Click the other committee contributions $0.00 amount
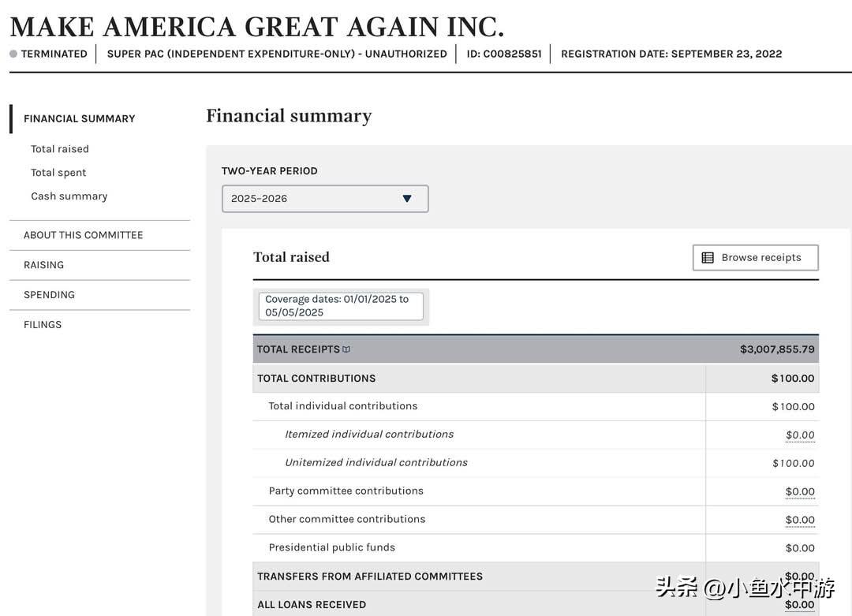 coord(800,521)
